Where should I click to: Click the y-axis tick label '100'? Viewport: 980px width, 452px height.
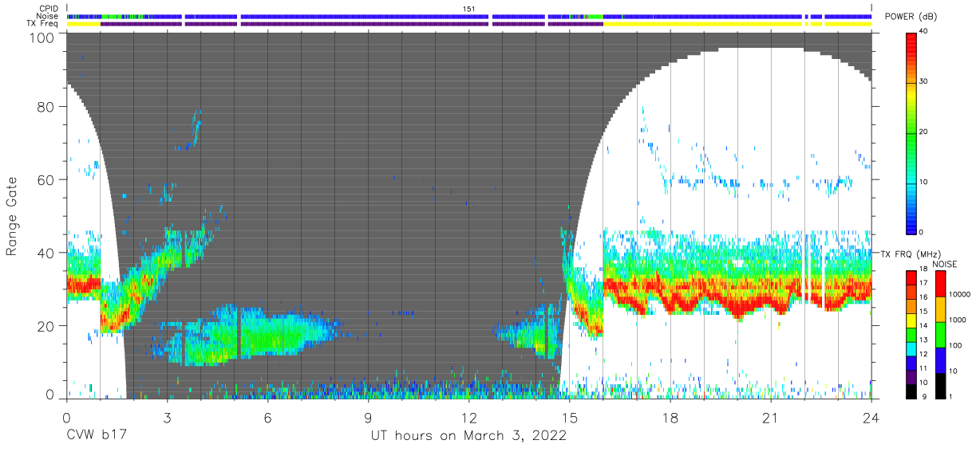click(42, 37)
